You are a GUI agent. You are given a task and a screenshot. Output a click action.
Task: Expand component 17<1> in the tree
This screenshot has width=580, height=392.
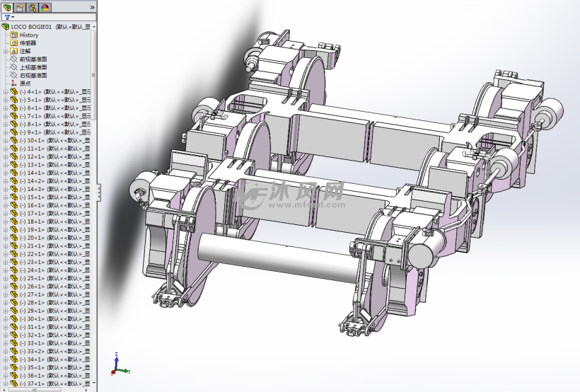pos(6,214)
